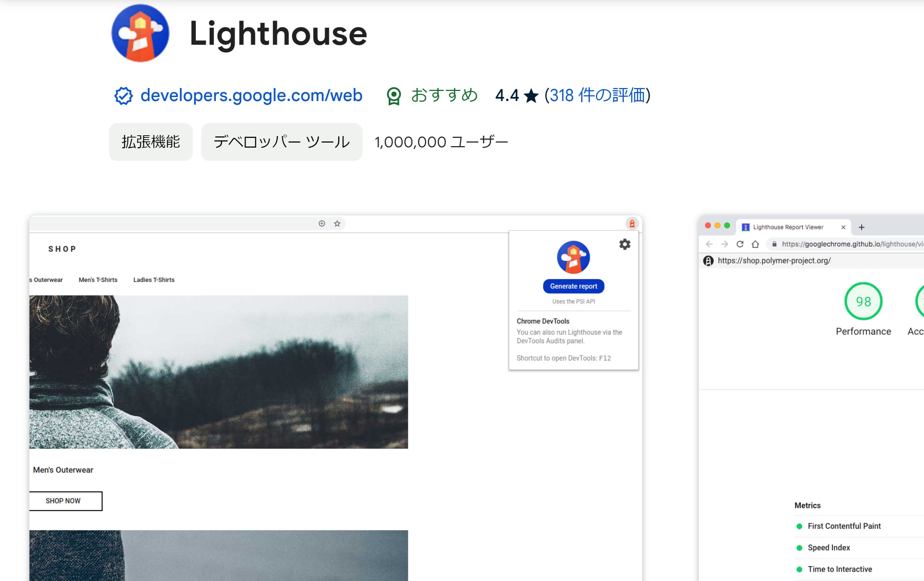This screenshot has width=924, height=581.
Task: Click the Performance label under the gauge
Action: pyautogui.click(x=863, y=332)
